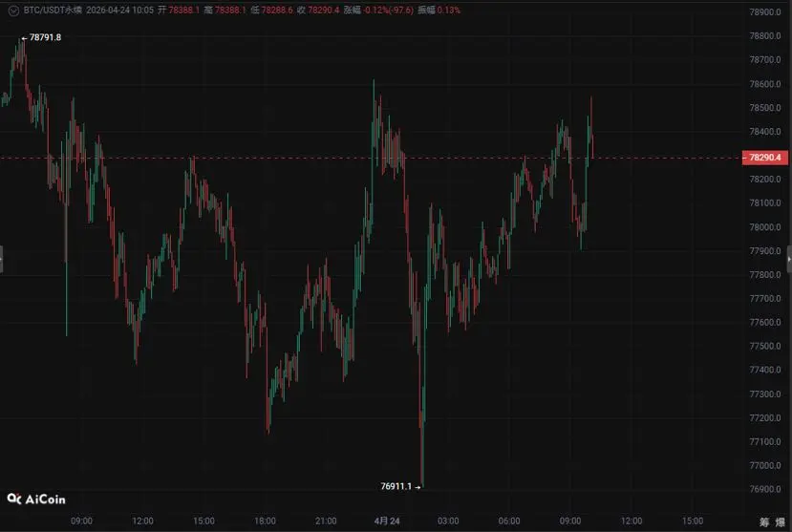
Task: Click the last 15:00 time axis label
Action: point(693,521)
